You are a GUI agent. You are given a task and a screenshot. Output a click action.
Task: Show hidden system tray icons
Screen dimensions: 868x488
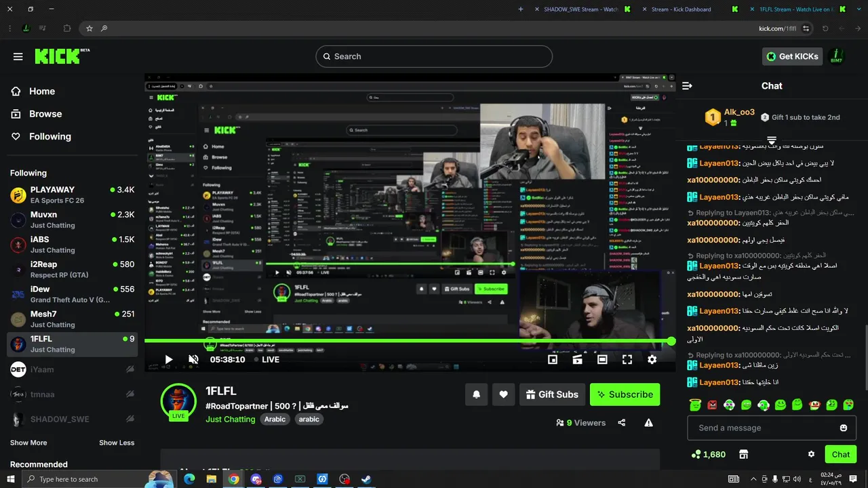pos(753,479)
